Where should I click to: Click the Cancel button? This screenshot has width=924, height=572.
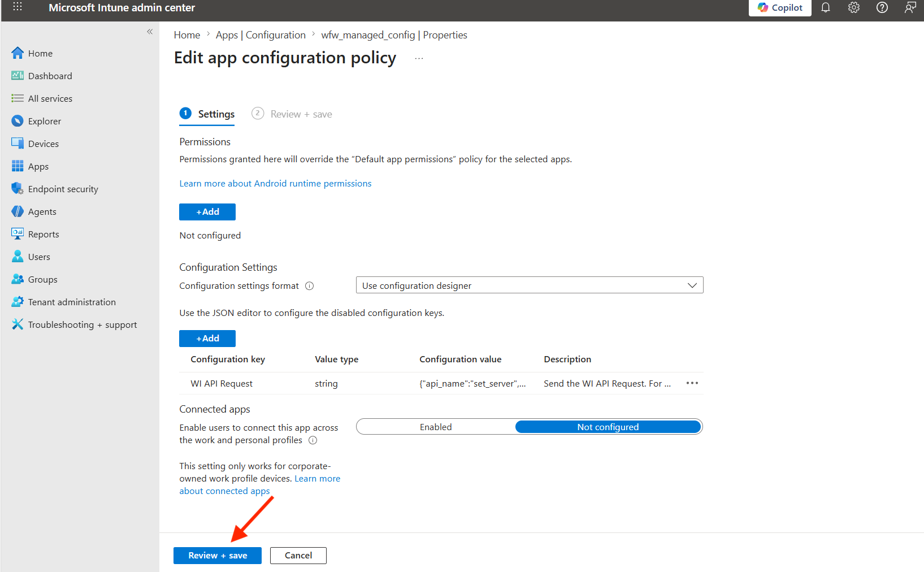pyautogui.click(x=298, y=556)
